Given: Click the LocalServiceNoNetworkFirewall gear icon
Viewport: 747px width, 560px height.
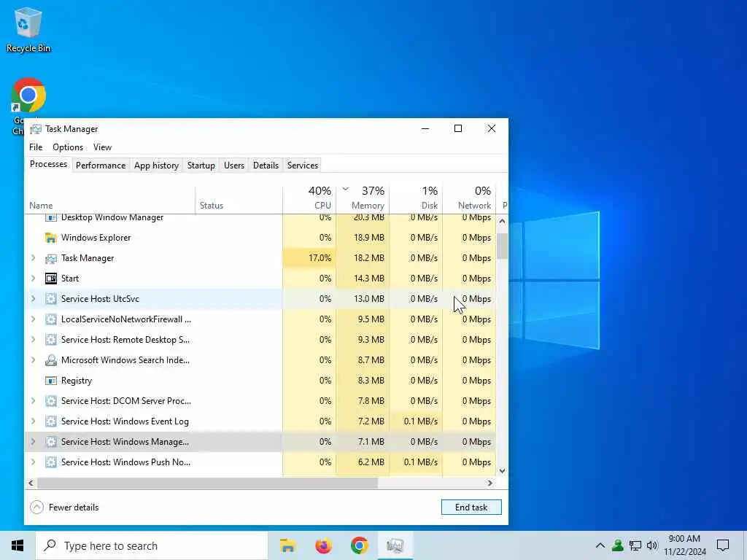Looking at the screenshot, I should click(x=51, y=319).
